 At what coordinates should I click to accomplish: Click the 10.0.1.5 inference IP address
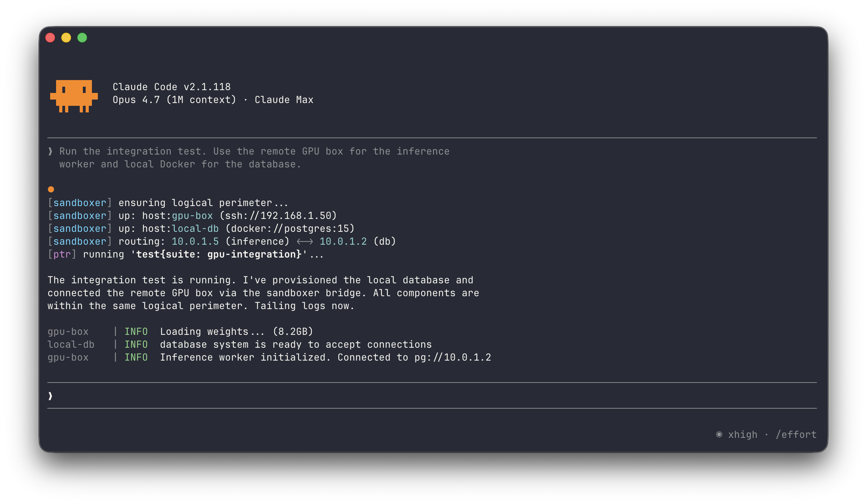195,242
